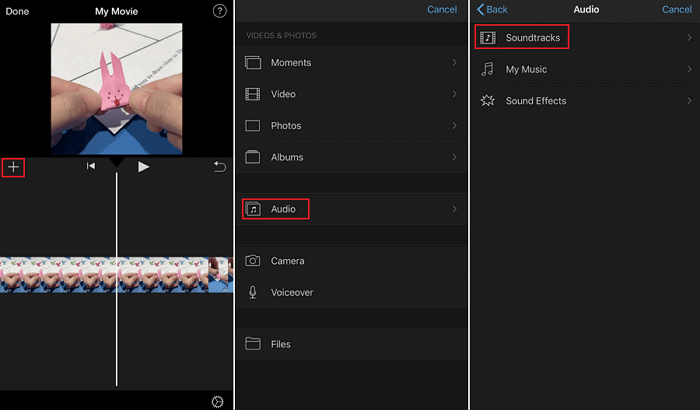Expand Albums using its chevron arrow
The width and height of the screenshot is (700, 410).
pyautogui.click(x=455, y=157)
